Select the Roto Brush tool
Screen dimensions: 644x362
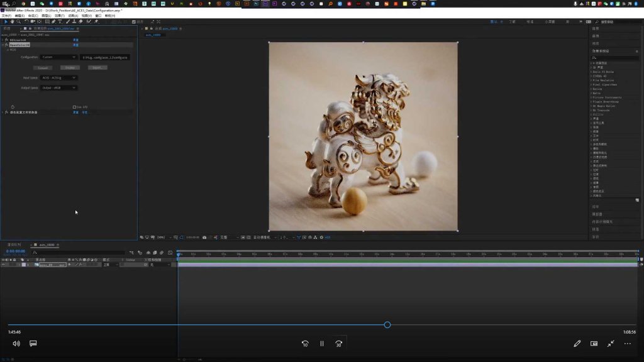tap(88, 21)
